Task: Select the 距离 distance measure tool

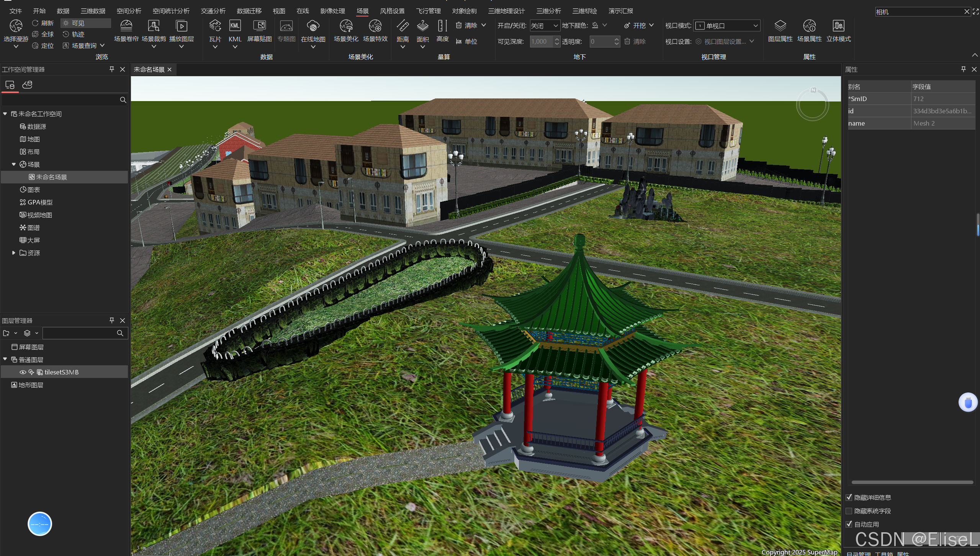Action: point(402,26)
